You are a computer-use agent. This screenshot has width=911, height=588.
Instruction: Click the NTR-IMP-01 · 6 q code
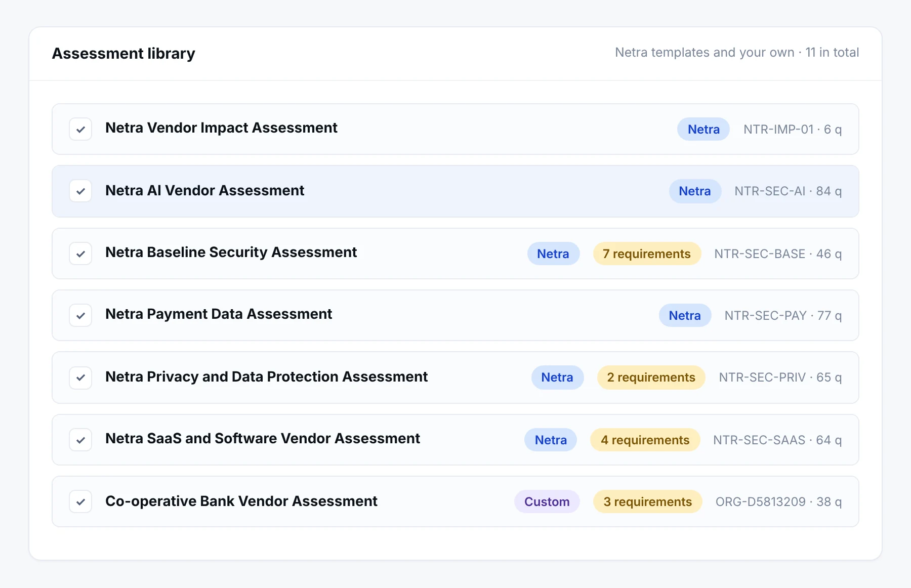pos(793,130)
